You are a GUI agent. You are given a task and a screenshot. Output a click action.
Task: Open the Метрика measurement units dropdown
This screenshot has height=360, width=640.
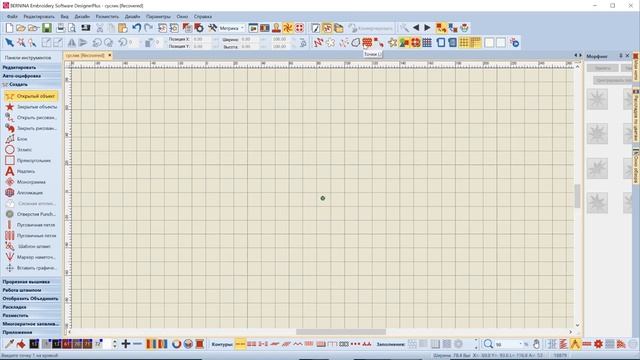[232, 28]
